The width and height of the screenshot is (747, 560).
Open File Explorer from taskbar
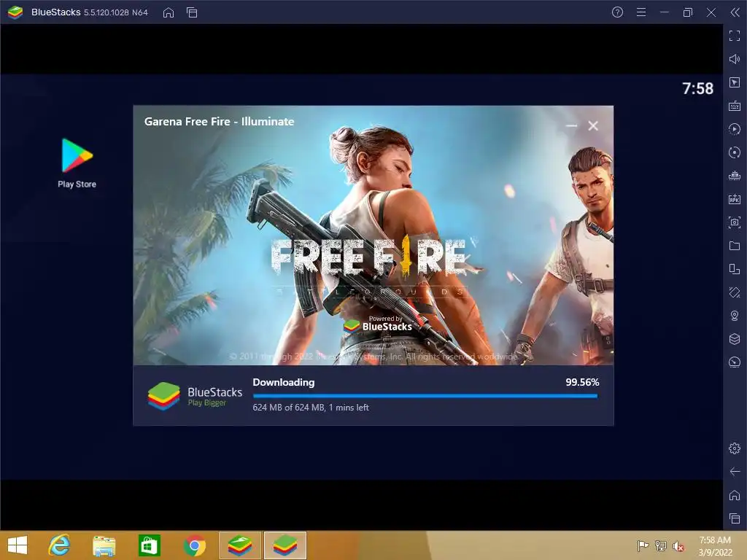click(x=104, y=545)
